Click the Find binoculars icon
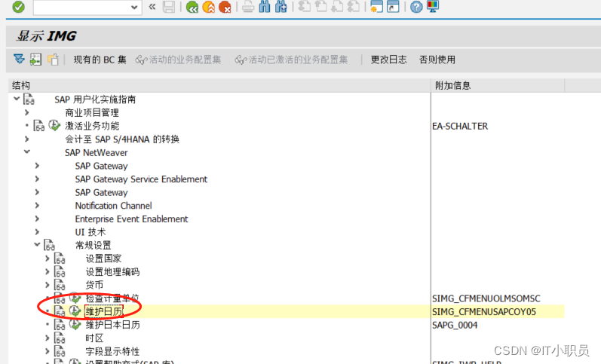Image resolution: width=601 pixels, height=364 pixels. pos(265,7)
